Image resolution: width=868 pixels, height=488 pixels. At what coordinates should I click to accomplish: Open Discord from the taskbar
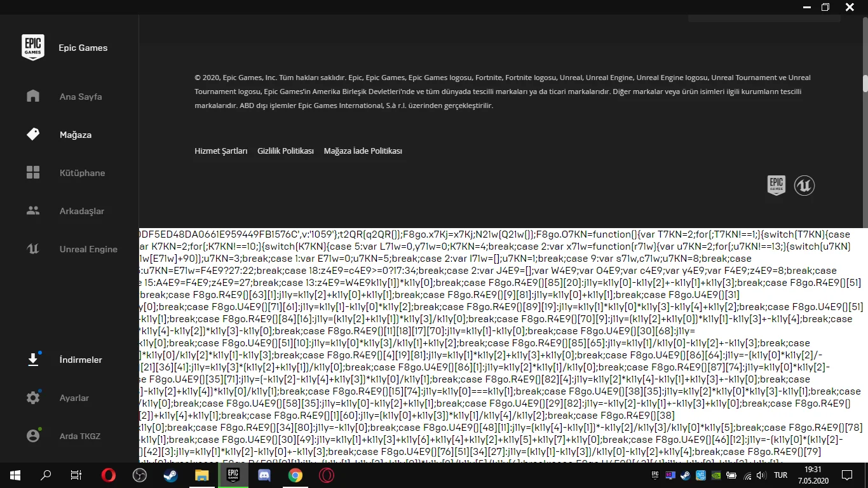(x=264, y=475)
